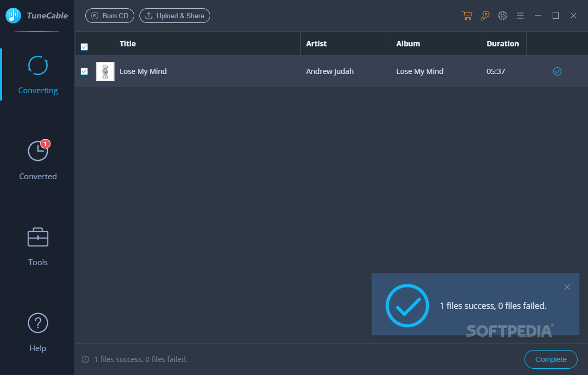Select the Lose My Mind track title
This screenshot has width=588, height=375.
[143, 71]
